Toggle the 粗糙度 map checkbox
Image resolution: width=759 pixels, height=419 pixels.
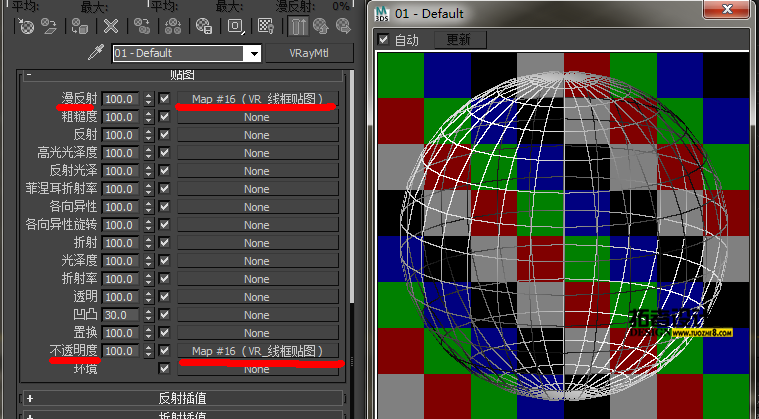click(x=165, y=117)
